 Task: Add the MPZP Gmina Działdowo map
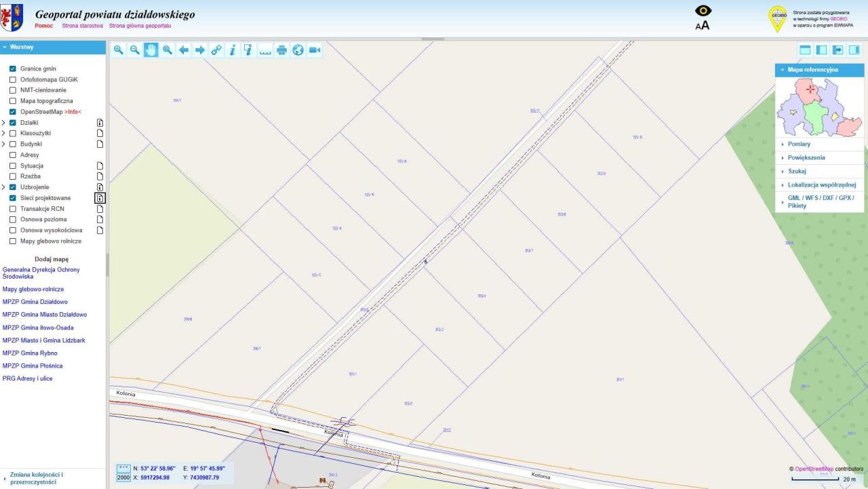point(35,302)
